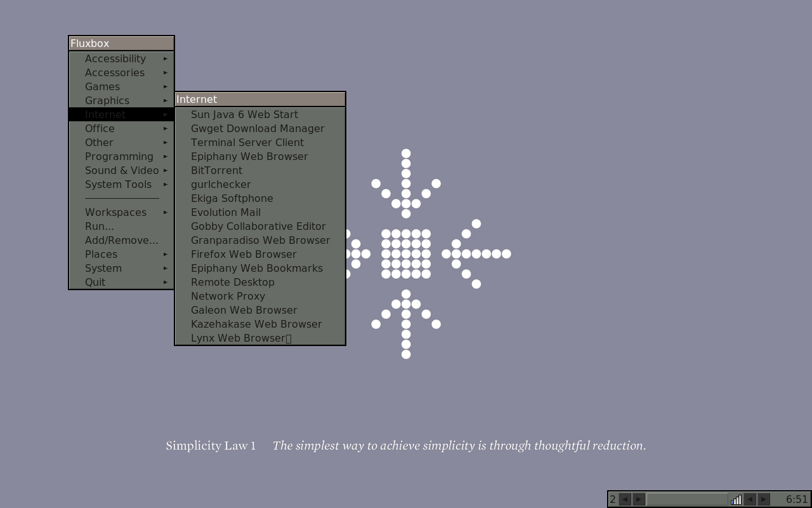Screen dimensions: 812x508
Task: Open the Graphics submenu
Action: point(121,100)
